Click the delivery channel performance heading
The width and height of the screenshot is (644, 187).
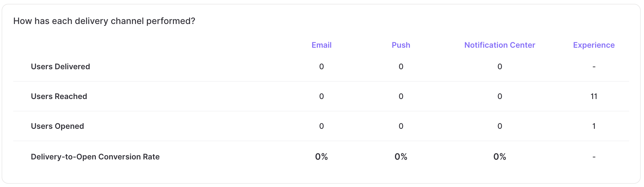point(104,21)
